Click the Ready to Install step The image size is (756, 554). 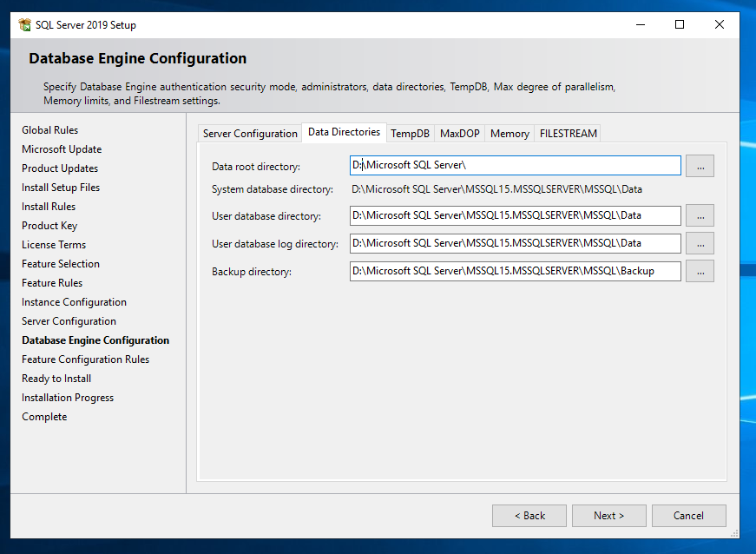[56, 379]
